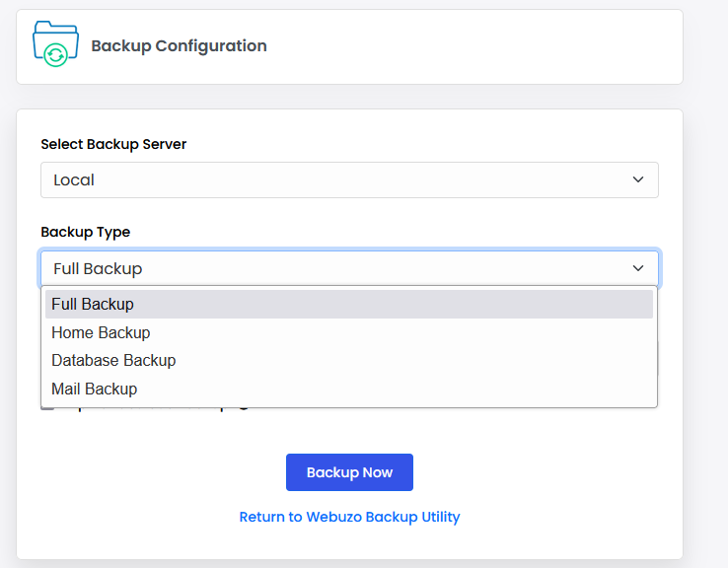
Task: Follow the Return to Webuzo Backup Utility link
Action: [x=349, y=517]
